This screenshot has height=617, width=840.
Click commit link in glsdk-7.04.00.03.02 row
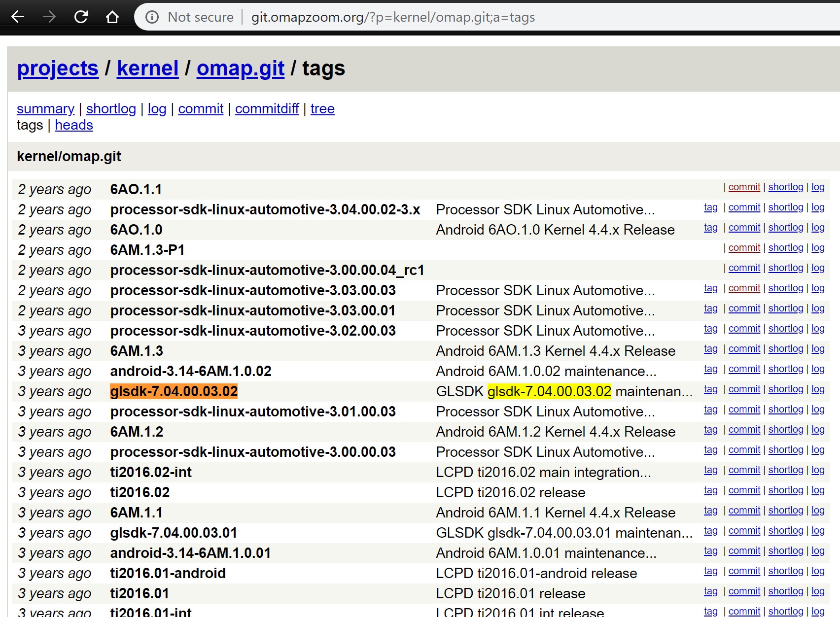pos(744,389)
